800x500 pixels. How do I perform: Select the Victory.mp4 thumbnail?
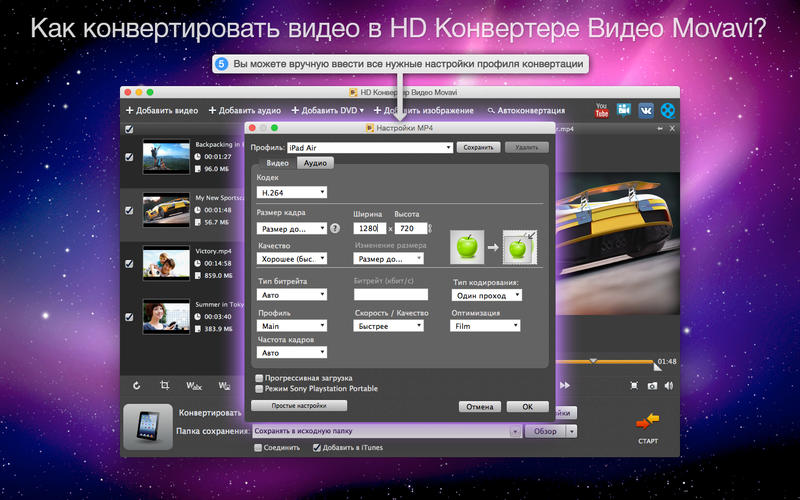click(x=166, y=264)
